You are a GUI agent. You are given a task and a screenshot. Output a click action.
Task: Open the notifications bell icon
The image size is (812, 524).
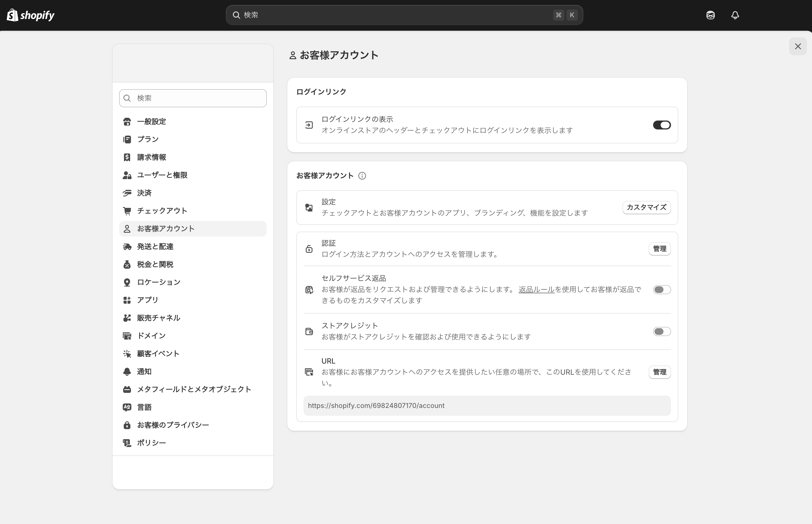[x=735, y=15]
